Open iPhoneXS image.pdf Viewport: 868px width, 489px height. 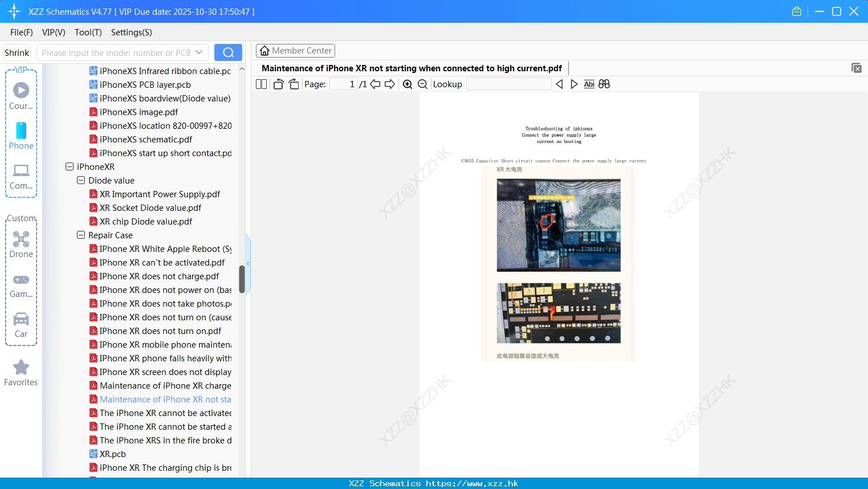(133, 112)
